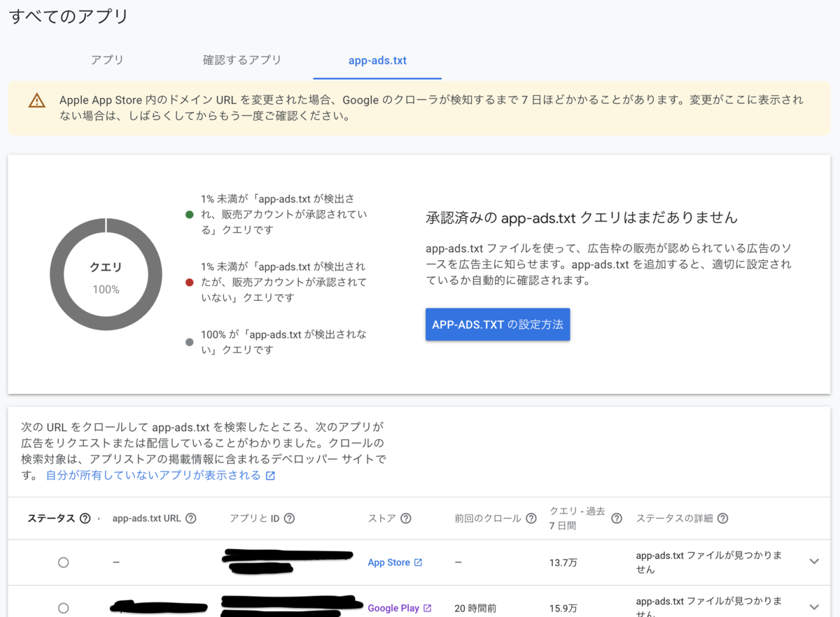Switch to the アプリ tab
This screenshot has width=840, height=617.
pos(107,60)
